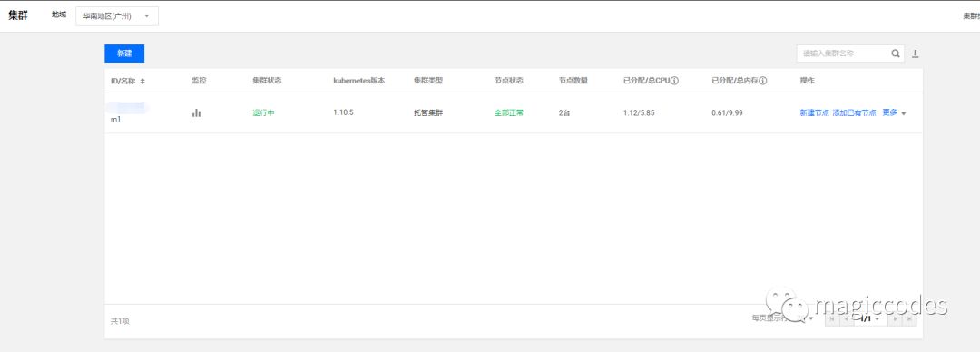980x352 pixels.
Task: Click the 操作 column header
Action: 807,81
